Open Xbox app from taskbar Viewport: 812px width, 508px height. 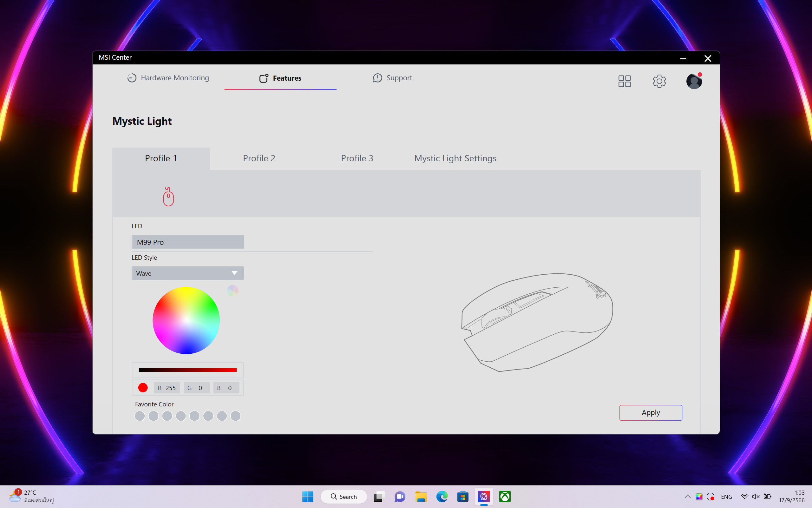coord(505,497)
